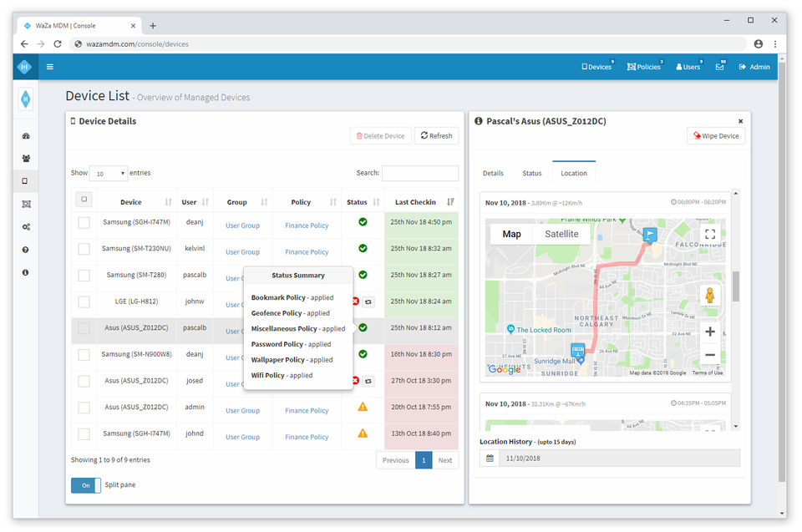Click the help question mark sidebar icon
802x532 pixels.
tap(25, 250)
